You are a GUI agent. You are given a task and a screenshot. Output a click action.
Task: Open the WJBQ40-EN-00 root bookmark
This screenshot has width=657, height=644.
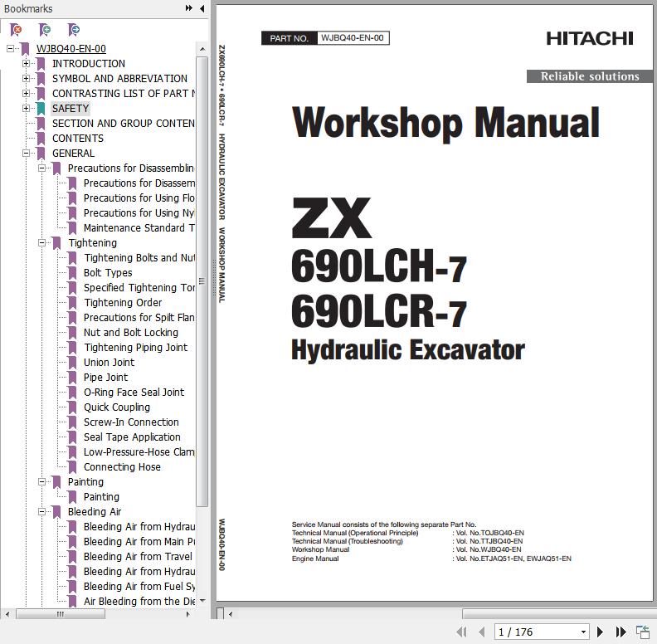tap(71, 49)
